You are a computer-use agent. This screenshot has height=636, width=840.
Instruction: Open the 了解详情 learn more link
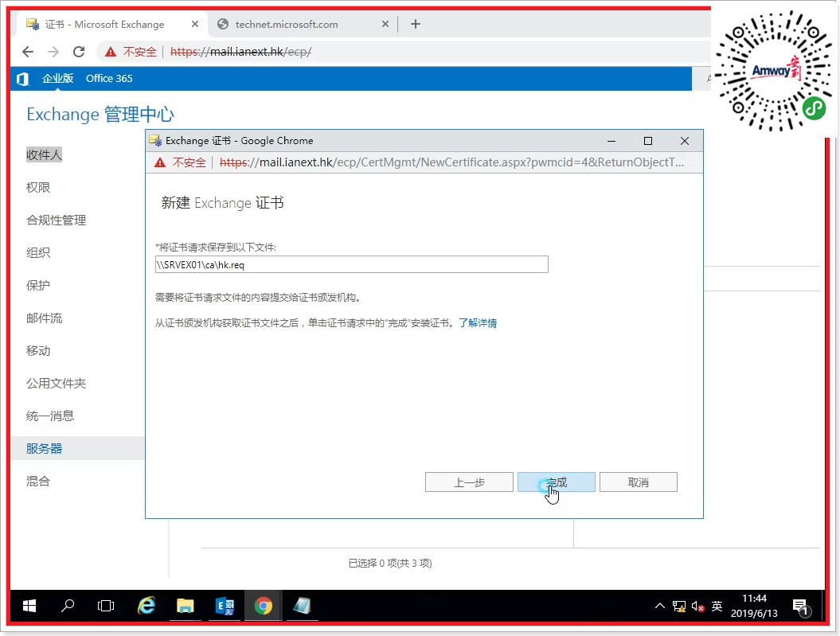click(x=477, y=323)
